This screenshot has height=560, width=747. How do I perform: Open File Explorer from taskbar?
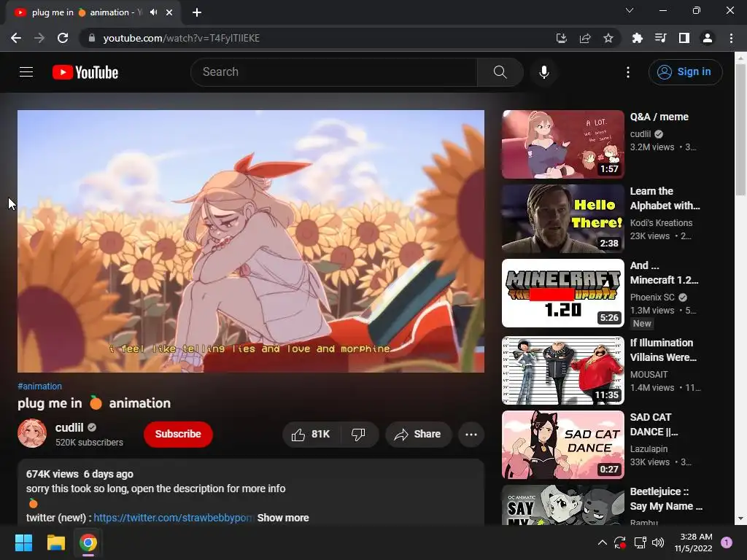(x=55, y=542)
